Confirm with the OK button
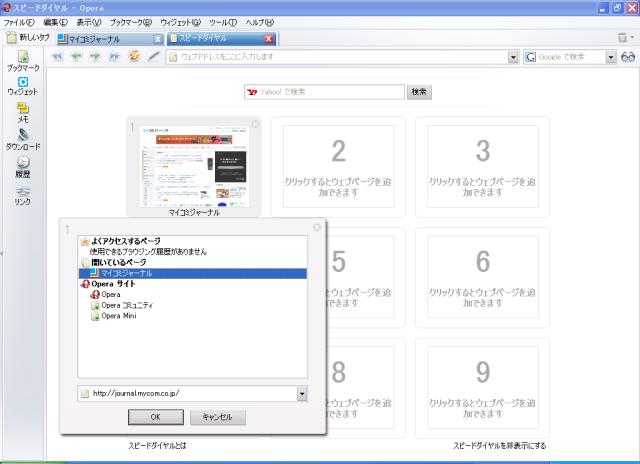The width and height of the screenshot is (640, 464). point(156,417)
